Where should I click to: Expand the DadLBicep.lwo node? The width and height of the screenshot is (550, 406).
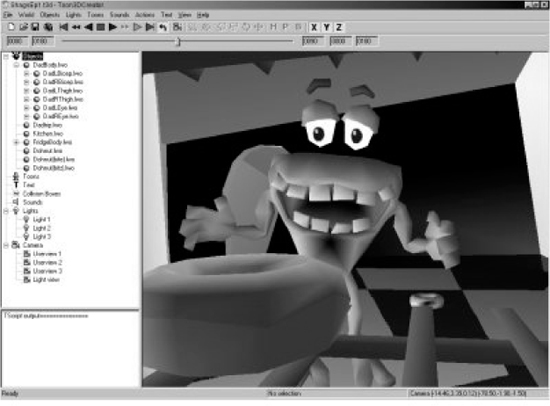click(x=26, y=73)
